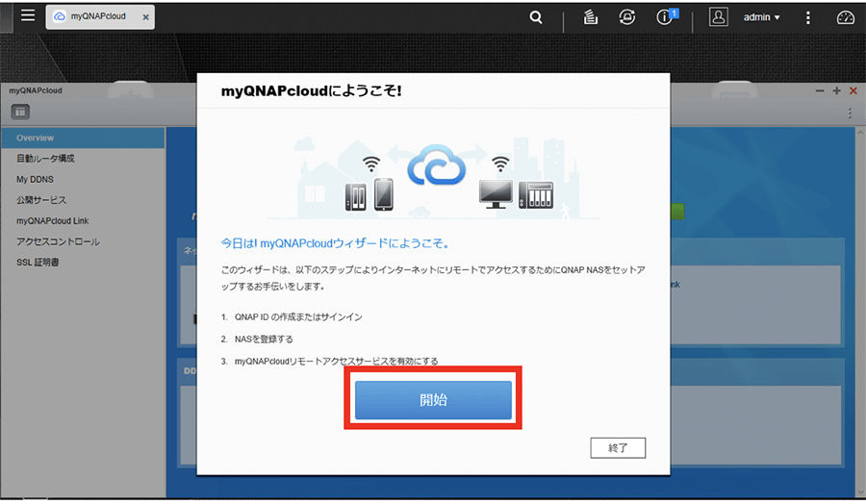Open the myQNAPcloud window options dots
Image resolution: width=866 pixels, height=504 pixels.
click(x=850, y=113)
